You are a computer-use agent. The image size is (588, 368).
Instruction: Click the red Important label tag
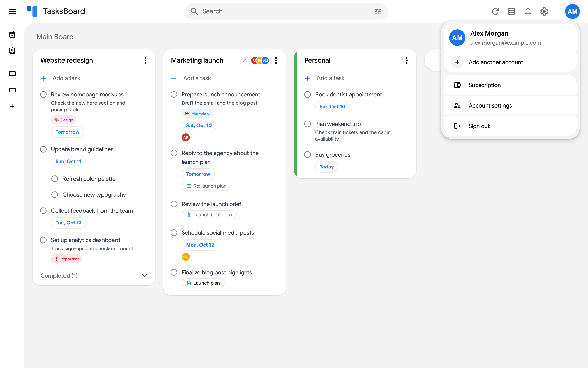67,259
